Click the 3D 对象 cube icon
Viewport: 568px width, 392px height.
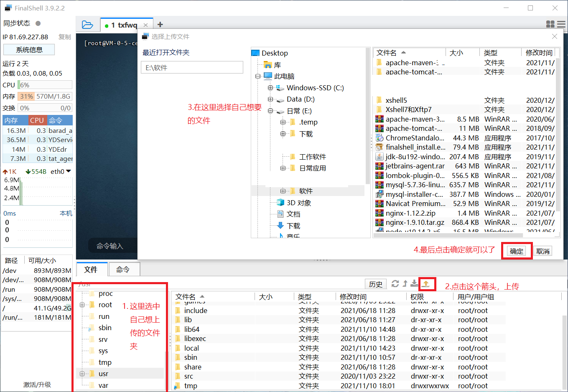click(x=280, y=203)
